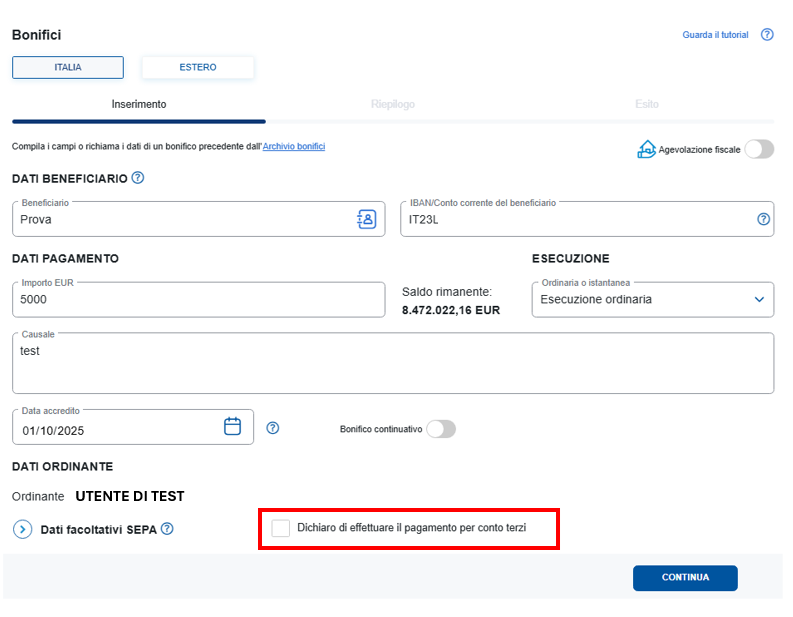Open the Guarda il tutorial link

coord(715,35)
